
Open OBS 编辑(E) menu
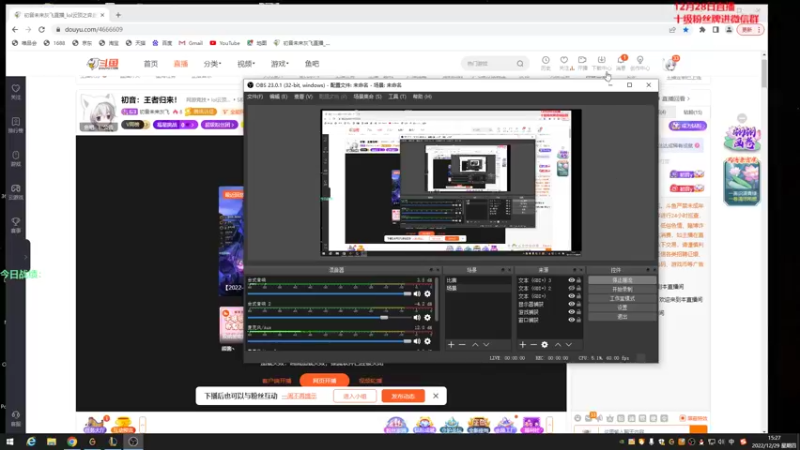[279, 96]
